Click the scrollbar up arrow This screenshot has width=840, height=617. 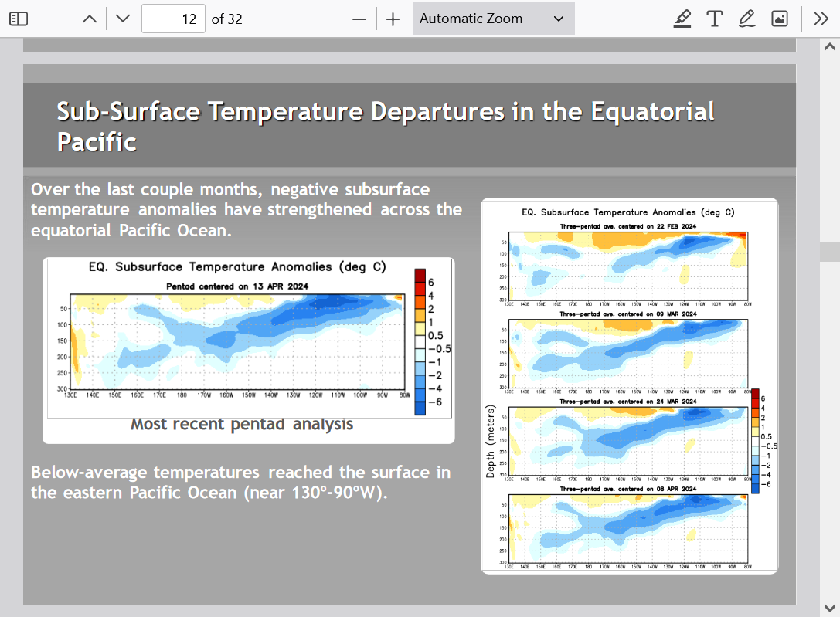coord(830,46)
